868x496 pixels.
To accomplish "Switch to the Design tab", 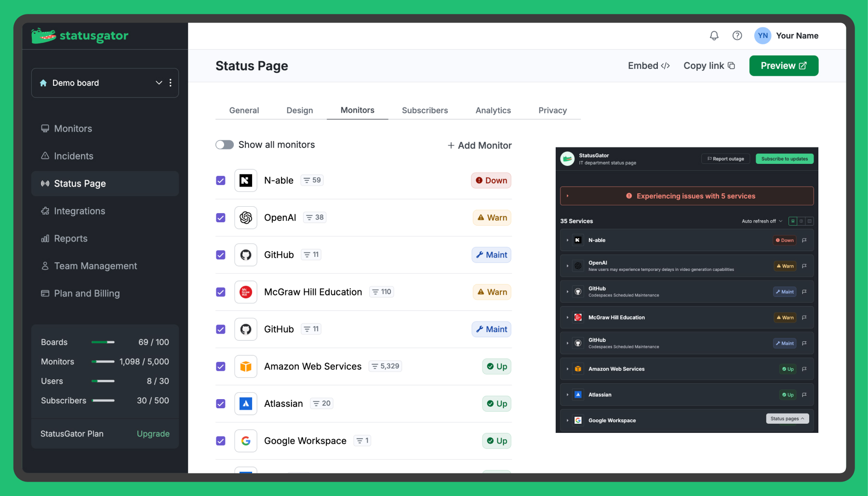I will [300, 110].
